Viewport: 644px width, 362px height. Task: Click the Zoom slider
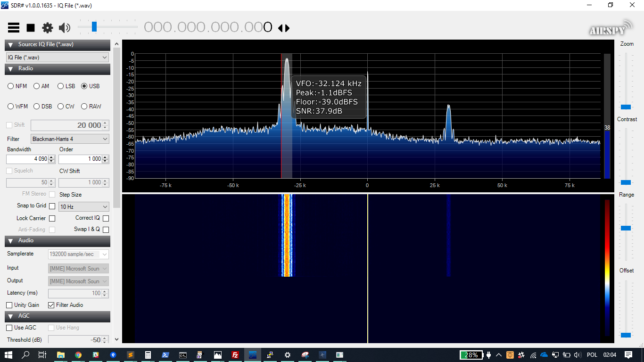click(x=626, y=81)
